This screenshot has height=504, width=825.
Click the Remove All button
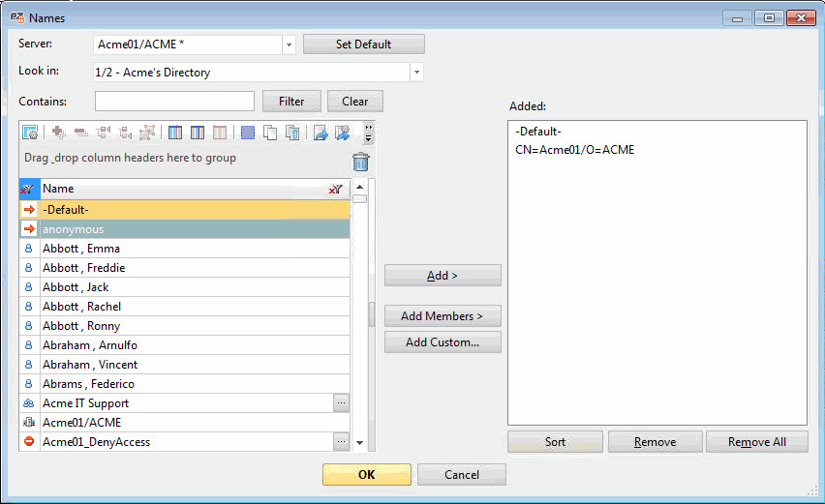point(757,442)
